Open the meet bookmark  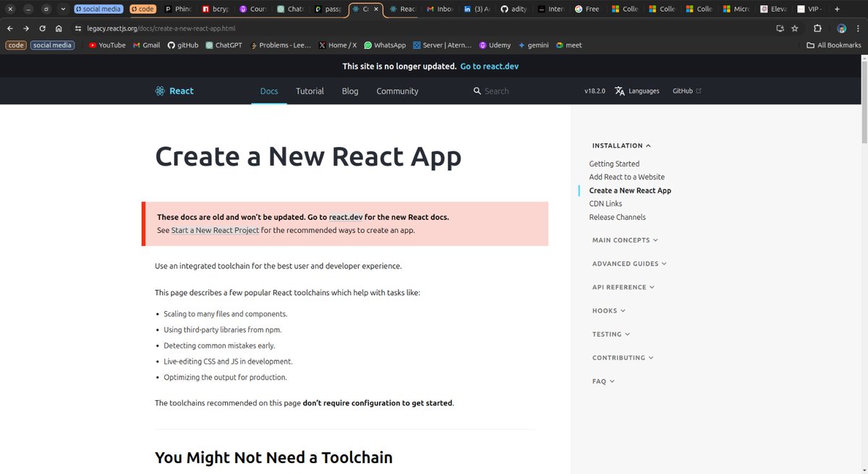(x=569, y=45)
